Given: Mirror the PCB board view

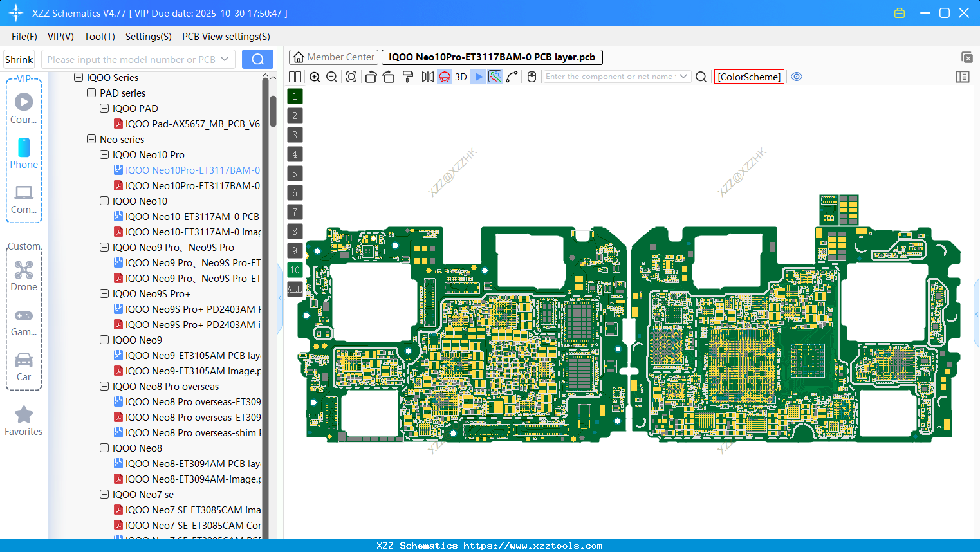Looking at the screenshot, I should tap(427, 77).
